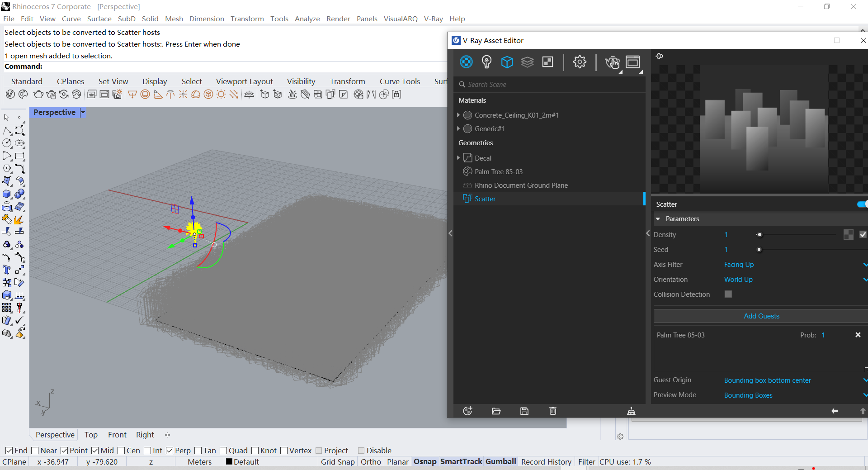Adjust the Density slider

[759, 234]
